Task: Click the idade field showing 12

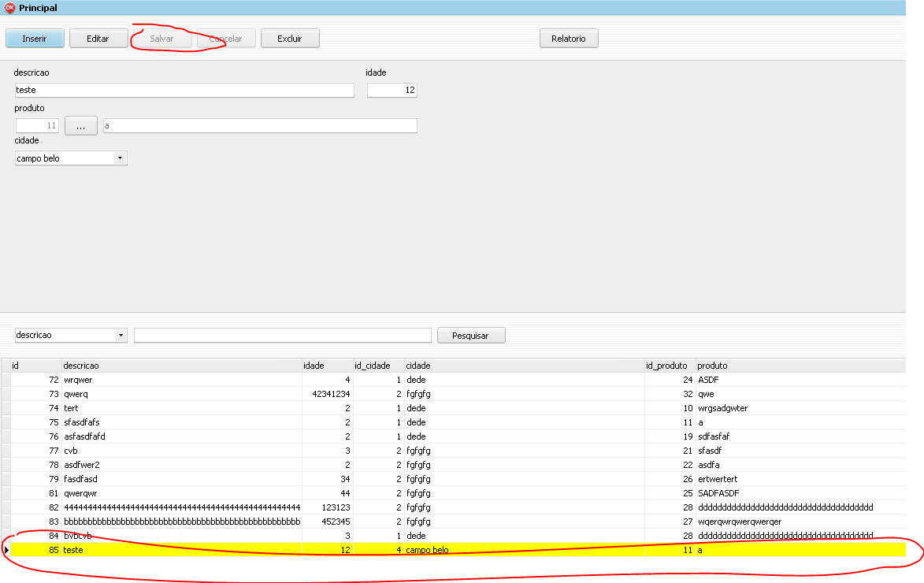Action: pyautogui.click(x=391, y=90)
